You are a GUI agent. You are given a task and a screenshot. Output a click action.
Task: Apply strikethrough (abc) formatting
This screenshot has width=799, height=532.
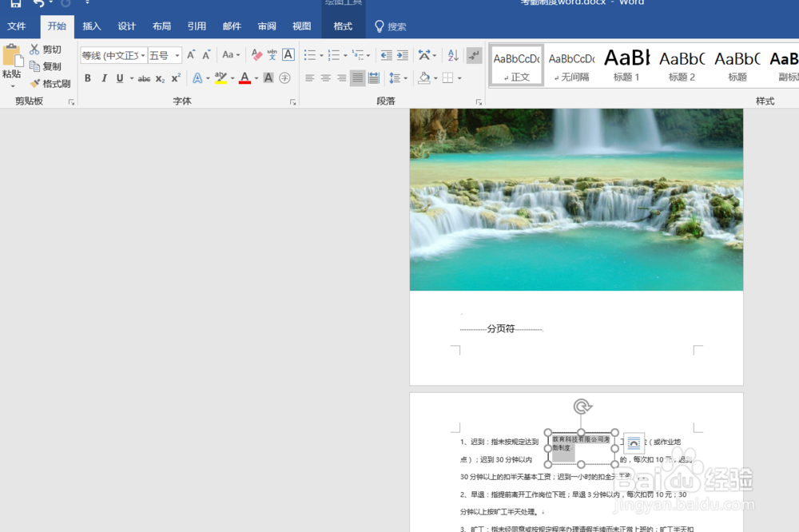point(144,78)
